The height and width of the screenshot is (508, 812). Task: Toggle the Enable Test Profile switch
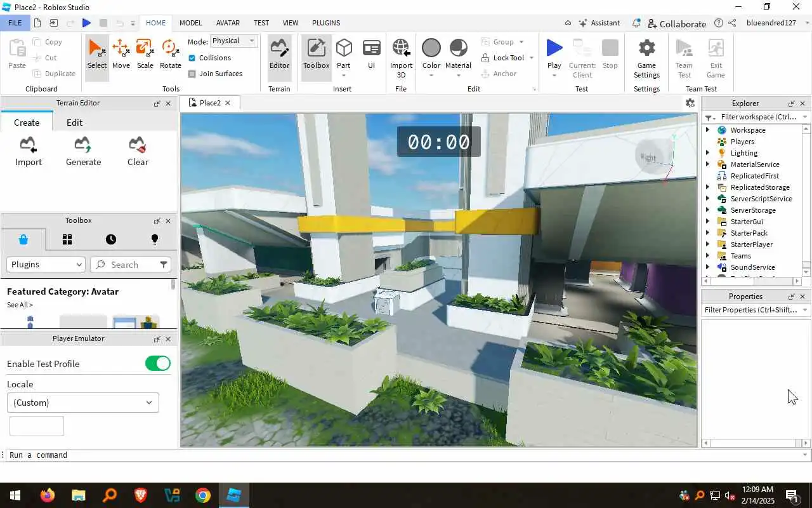158,363
